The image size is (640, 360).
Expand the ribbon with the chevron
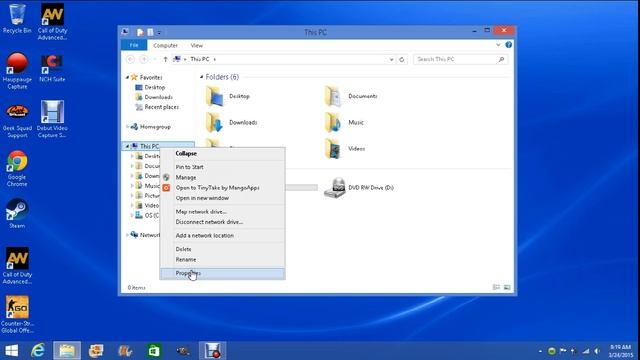[498, 45]
